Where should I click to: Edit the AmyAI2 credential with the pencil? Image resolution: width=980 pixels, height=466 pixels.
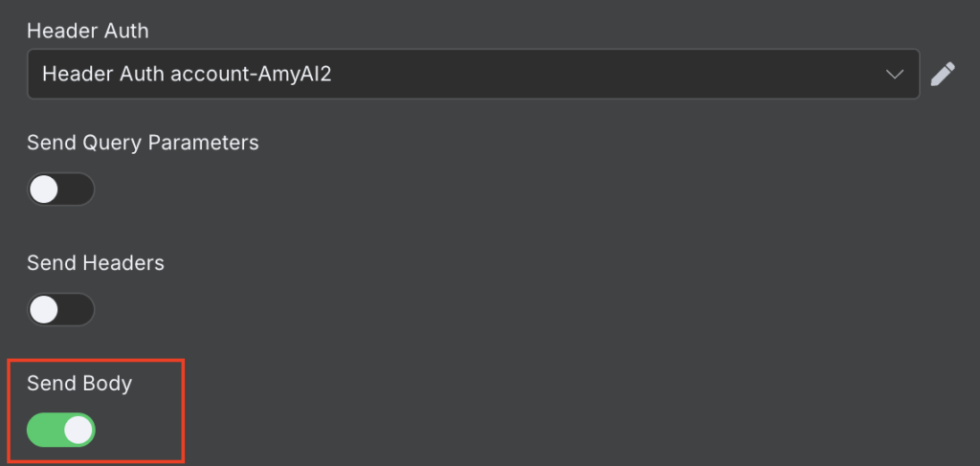point(943,75)
